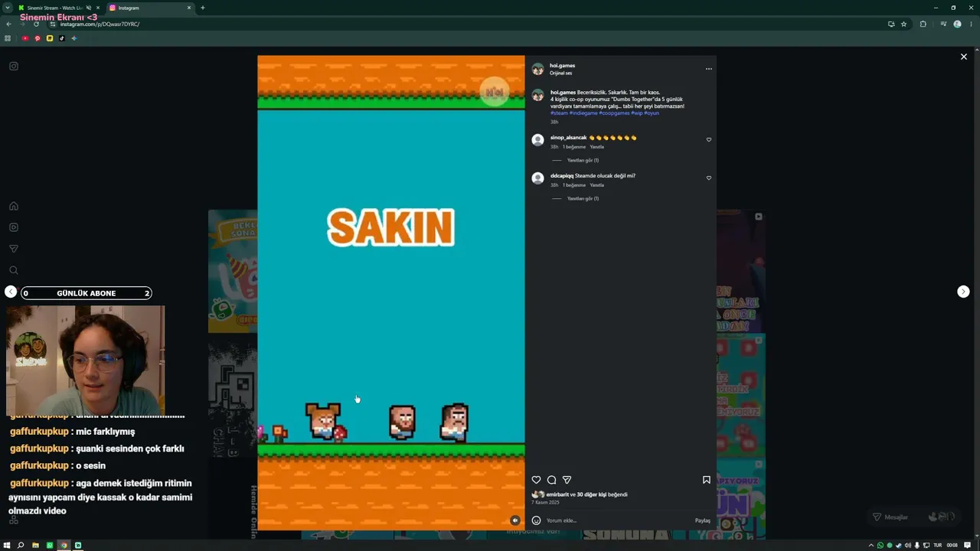Bookmark this page with the star icon
The width and height of the screenshot is (980, 551).
coord(903,24)
